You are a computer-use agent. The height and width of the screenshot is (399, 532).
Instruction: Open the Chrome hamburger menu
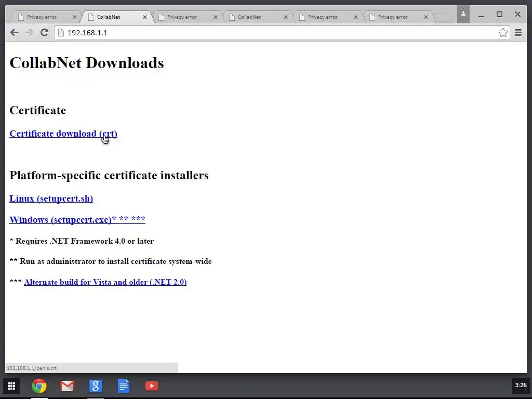[x=518, y=33]
